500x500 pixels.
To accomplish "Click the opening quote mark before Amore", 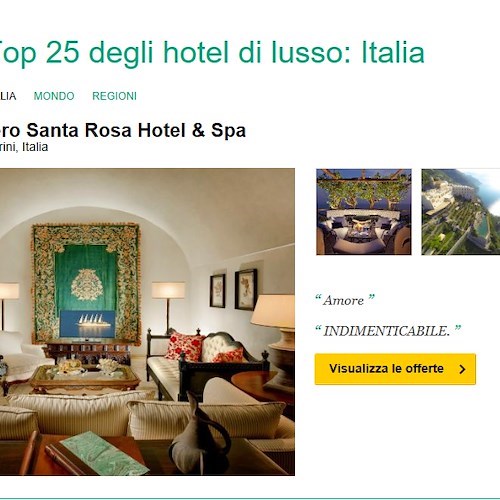I will coord(318,297).
